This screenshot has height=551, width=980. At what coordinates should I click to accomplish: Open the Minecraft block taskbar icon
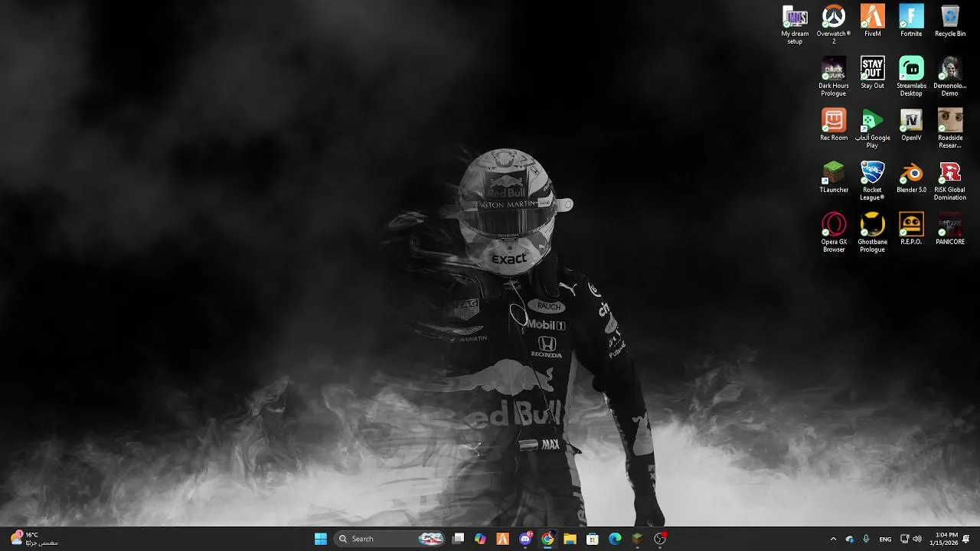(x=637, y=539)
